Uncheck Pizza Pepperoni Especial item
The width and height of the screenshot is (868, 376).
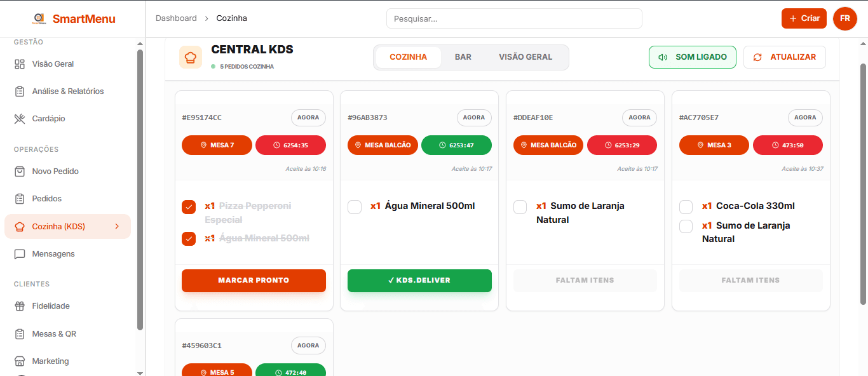[189, 207]
